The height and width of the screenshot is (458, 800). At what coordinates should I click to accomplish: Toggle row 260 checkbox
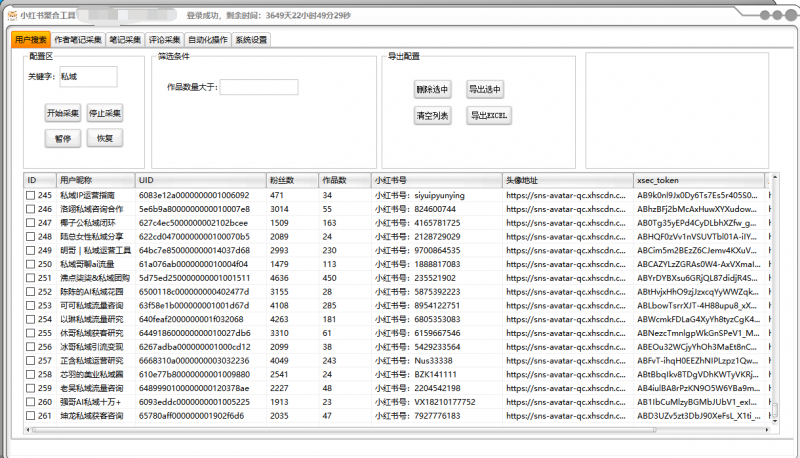click(x=31, y=402)
